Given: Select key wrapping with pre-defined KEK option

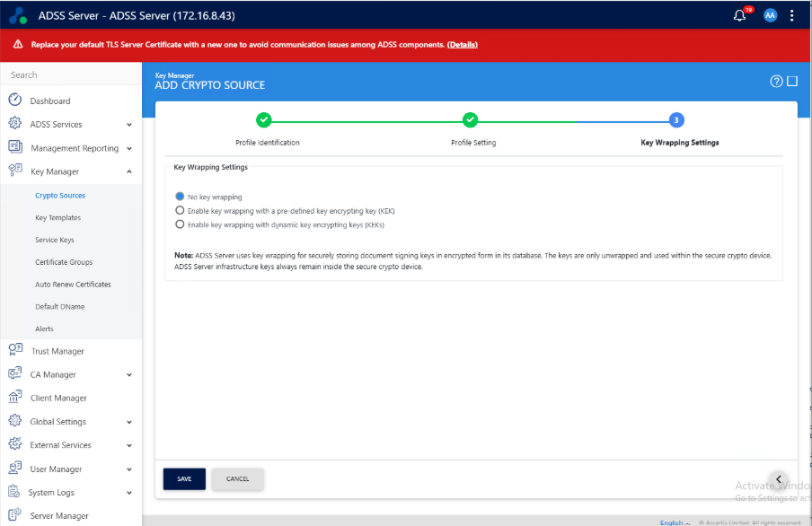Looking at the screenshot, I should (x=180, y=210).
